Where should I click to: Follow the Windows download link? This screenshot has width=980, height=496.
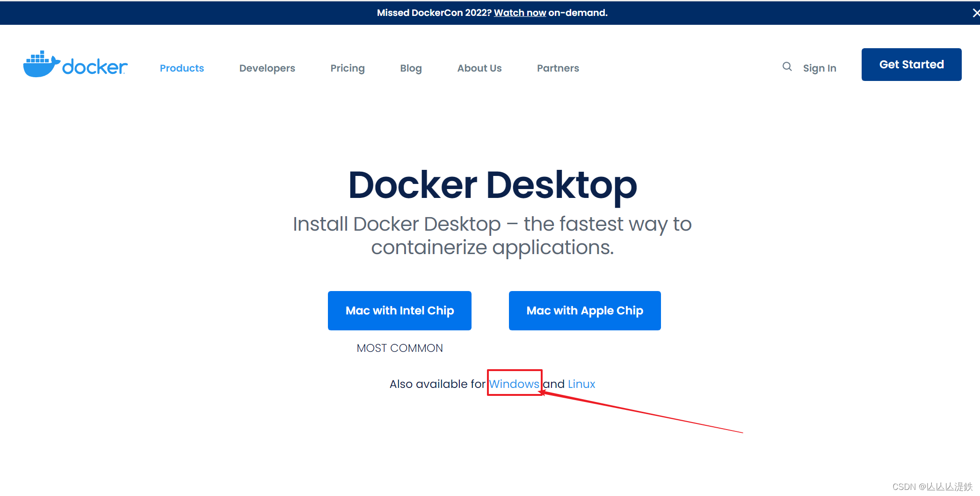(x=514, y=384)
